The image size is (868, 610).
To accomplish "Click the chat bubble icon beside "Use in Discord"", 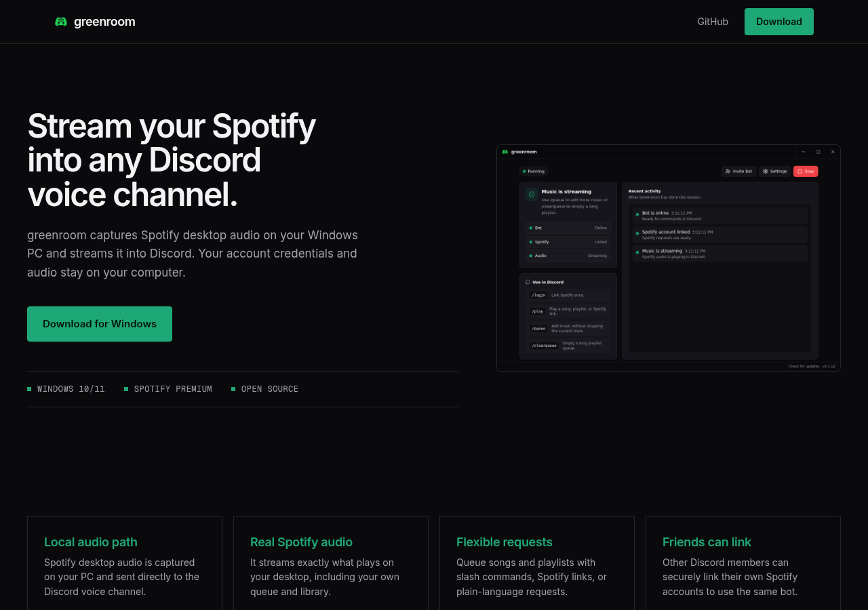I will (x=528, y=282).
